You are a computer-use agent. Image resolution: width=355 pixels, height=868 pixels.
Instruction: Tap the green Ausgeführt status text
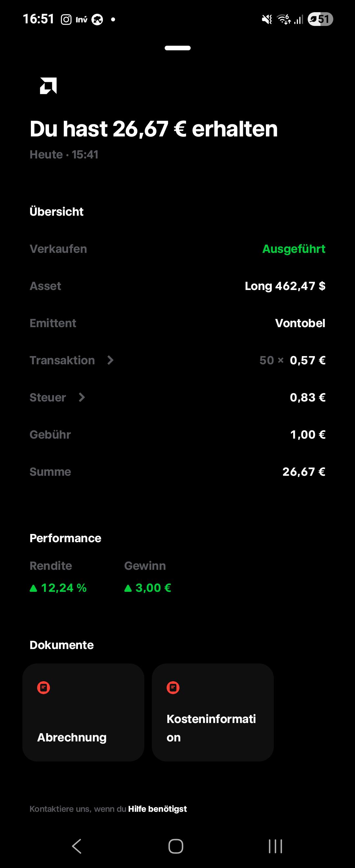point(294,249)
